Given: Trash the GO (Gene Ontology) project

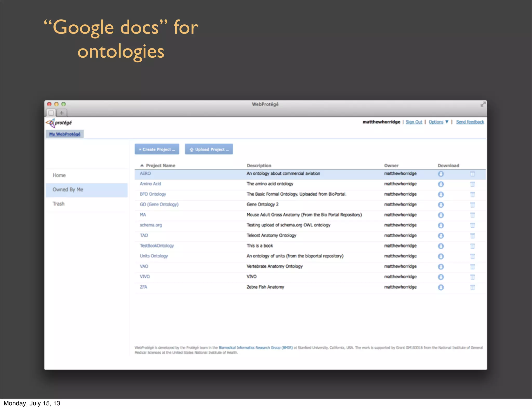Looking at the screenshot, I should coord(473,205).
